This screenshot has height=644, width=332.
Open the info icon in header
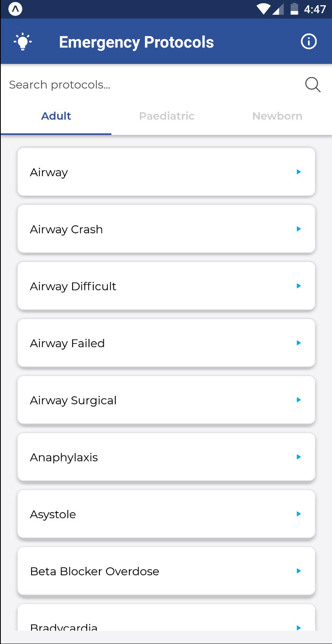point(308,42)
